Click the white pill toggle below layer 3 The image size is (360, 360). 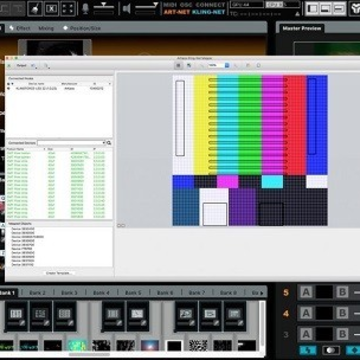(331, 350)
